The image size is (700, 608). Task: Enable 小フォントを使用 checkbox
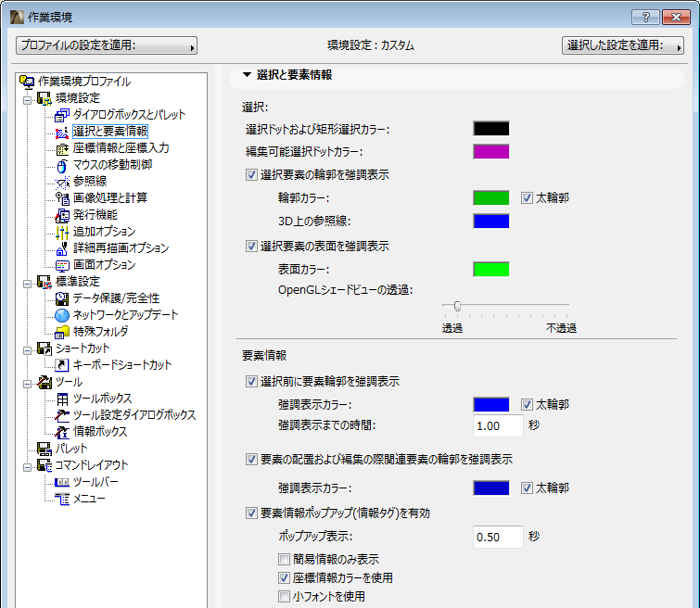pos(284,596)
